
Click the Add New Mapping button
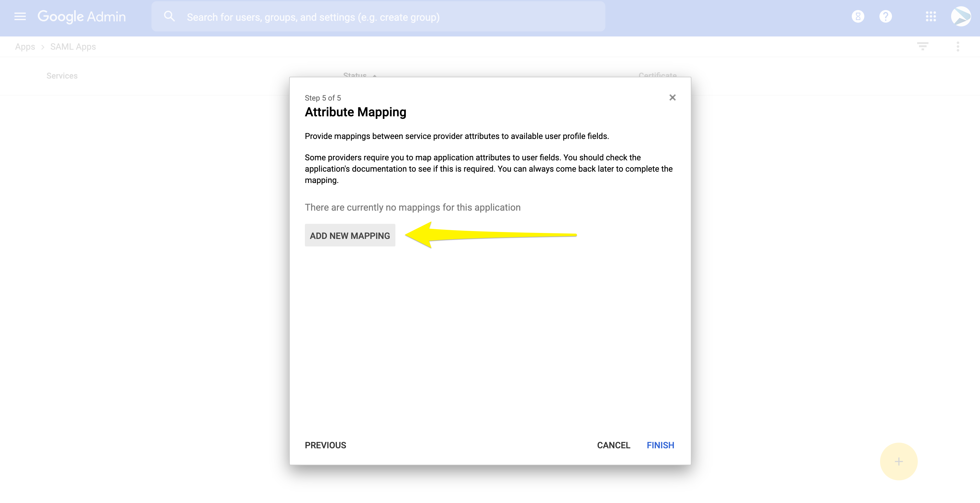(350, 235)
